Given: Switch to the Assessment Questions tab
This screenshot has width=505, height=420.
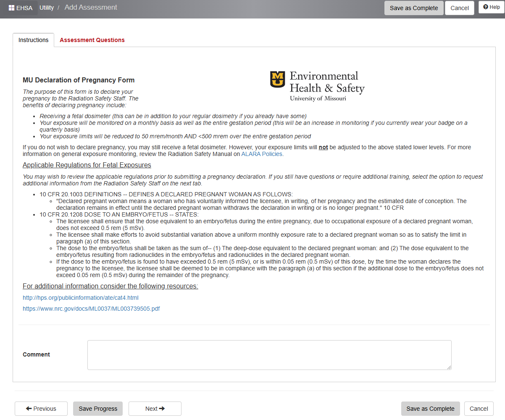Looking at the screenshot, I should click(x=92, y=40).
